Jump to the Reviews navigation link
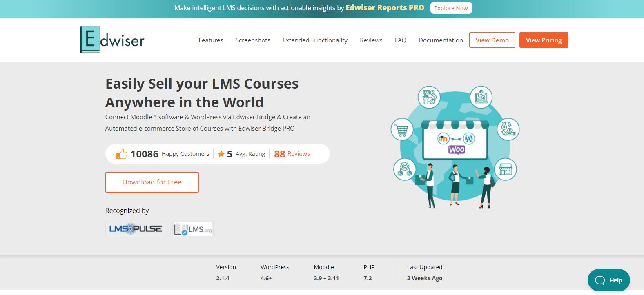The height and width of the screenshot is (295, 644). (371, 40)
